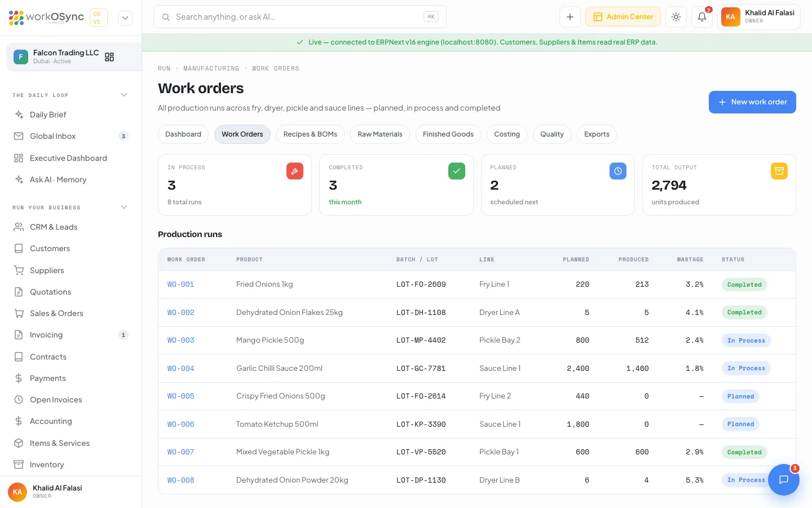This screenshot has height=508, width=812.
Task: Click the search or ask AI field
Action: (x=300, y=17)
